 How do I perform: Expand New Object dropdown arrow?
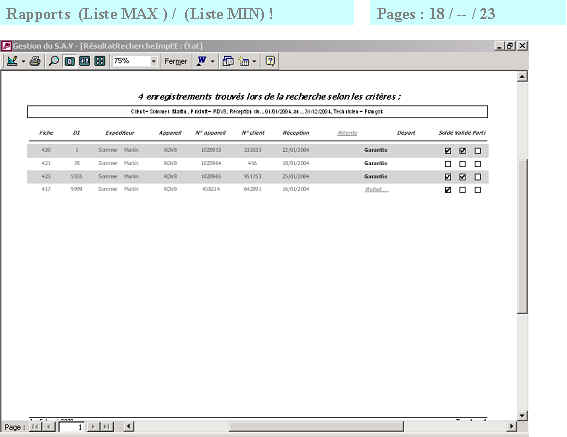pos(254,61)
